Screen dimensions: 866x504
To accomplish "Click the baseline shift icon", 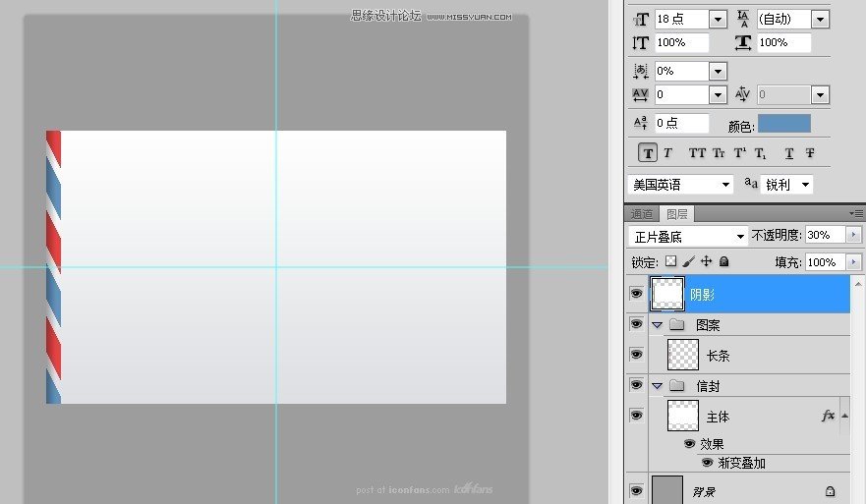I will tap(641, 123).
